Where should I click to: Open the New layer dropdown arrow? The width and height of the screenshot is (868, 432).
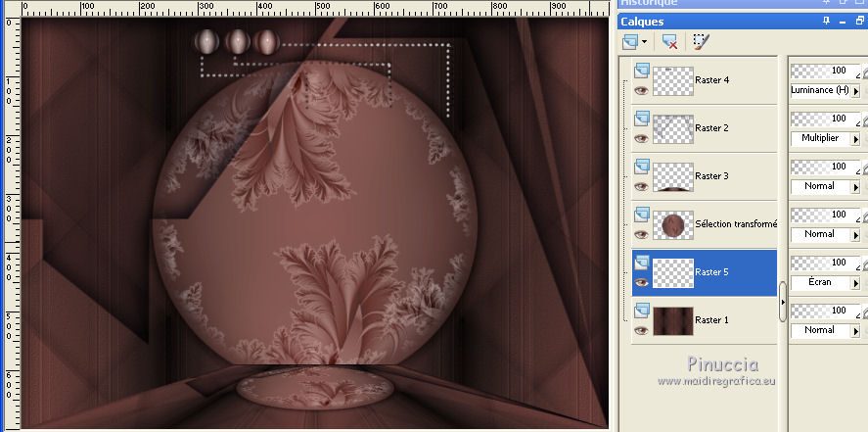[644, 42]
